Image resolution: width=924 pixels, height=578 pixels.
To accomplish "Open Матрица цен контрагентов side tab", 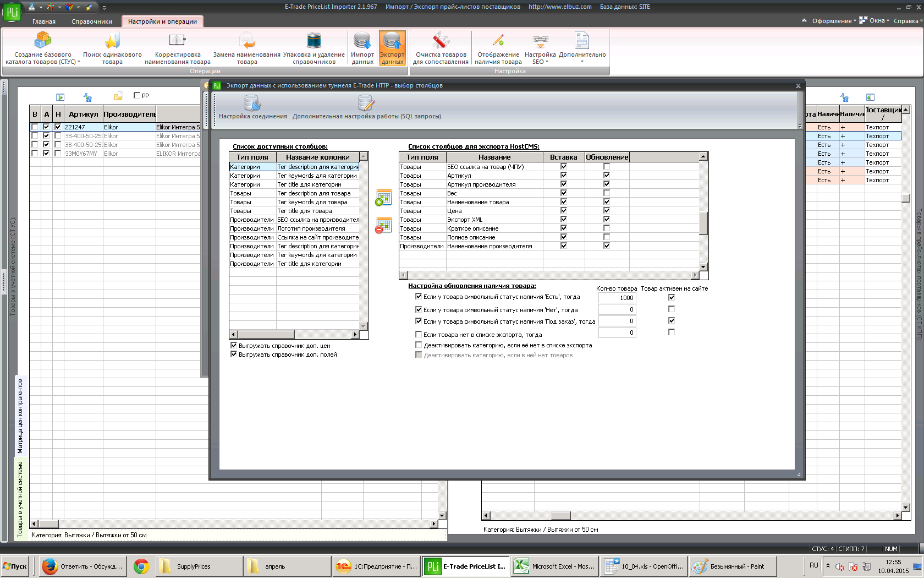I will pos(20,416).
